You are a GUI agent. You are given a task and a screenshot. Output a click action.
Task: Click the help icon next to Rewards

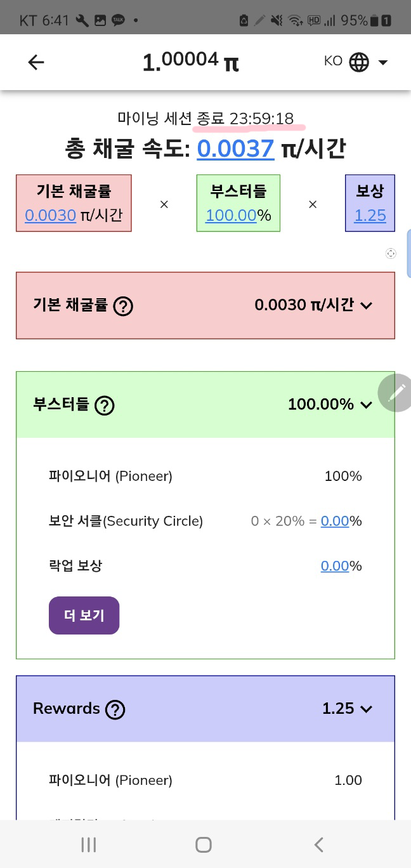[115, 709]
